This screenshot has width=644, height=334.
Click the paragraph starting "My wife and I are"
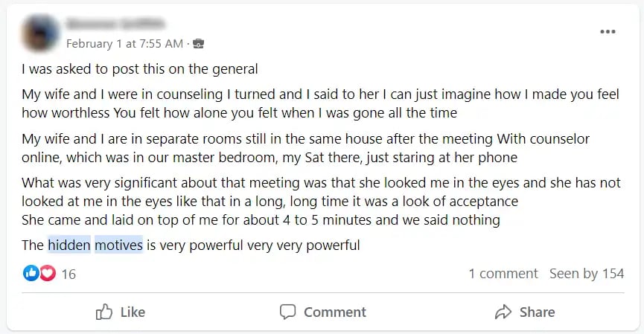coord(270,148)
